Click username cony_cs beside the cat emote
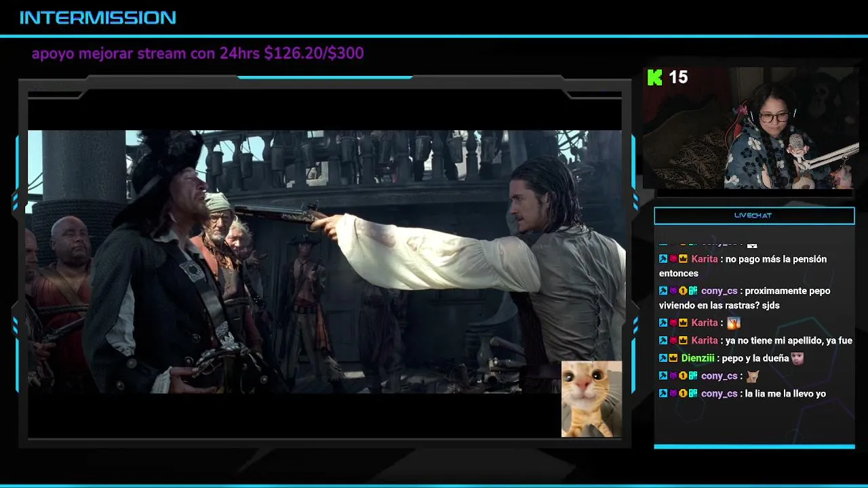 tap(719, 375)
